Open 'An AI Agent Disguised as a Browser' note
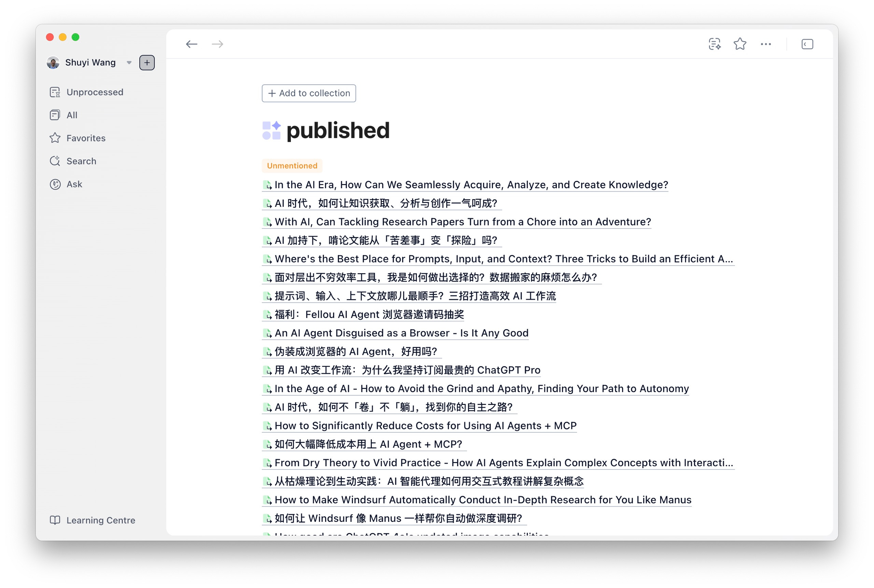Image resolution: width=874 pixels, height=588 pixels. (x=401, y=333)
